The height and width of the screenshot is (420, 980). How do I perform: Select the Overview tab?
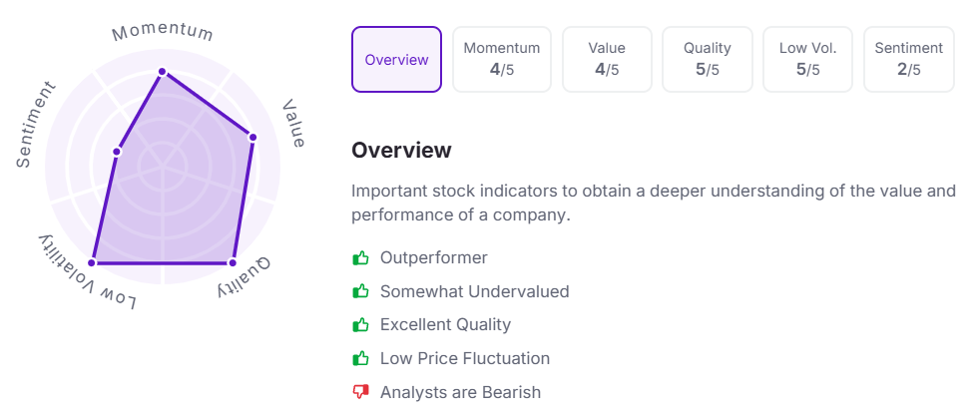click(396, 60)
